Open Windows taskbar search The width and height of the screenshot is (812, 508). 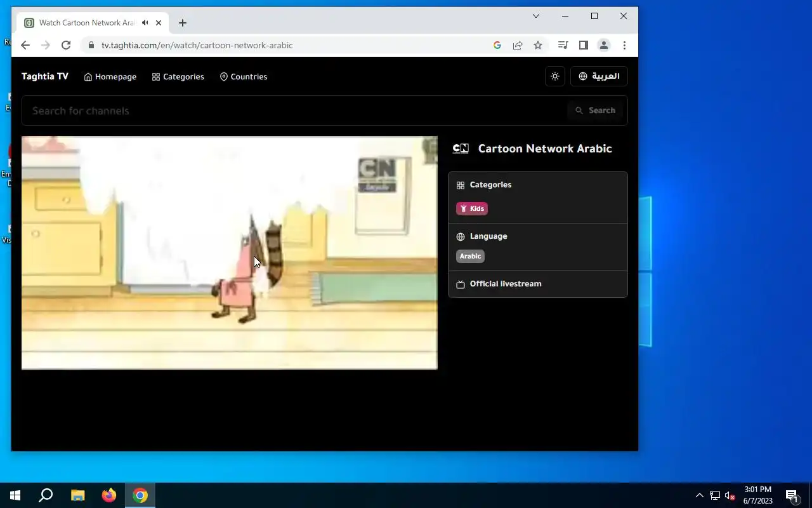(x=46, y=495)
